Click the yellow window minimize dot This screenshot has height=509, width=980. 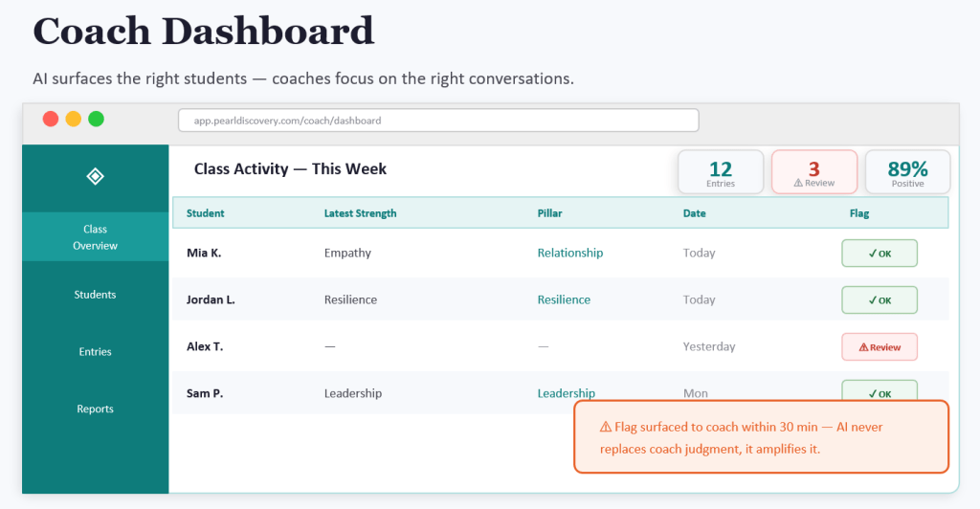[74, 120]
